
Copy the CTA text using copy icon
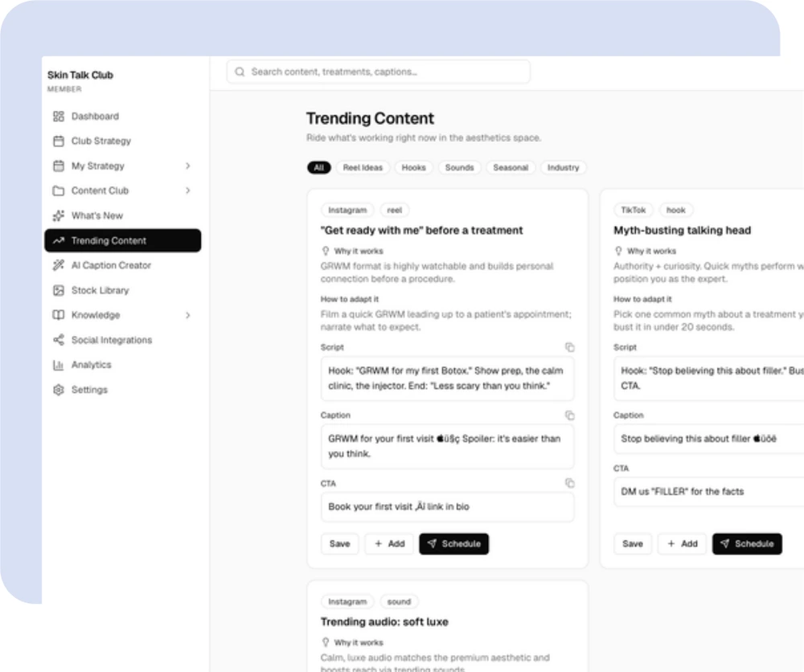[x=570, y=483]
